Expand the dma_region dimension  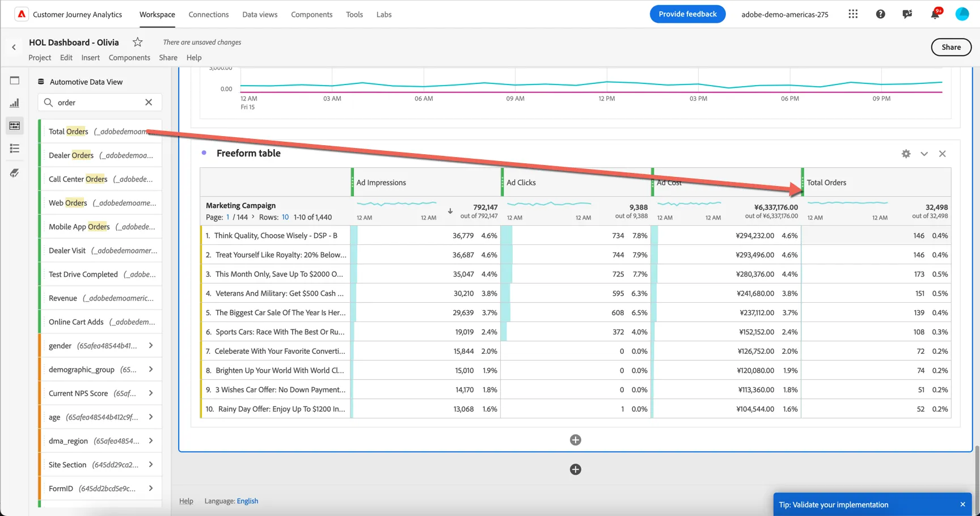click(x=151, y=441)
